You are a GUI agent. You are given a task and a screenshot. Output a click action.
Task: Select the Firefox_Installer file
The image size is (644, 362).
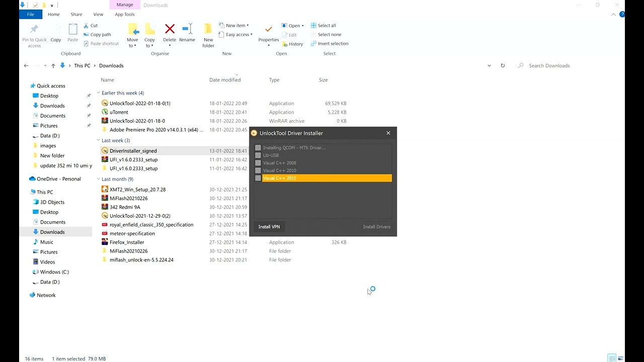[127, 242]
